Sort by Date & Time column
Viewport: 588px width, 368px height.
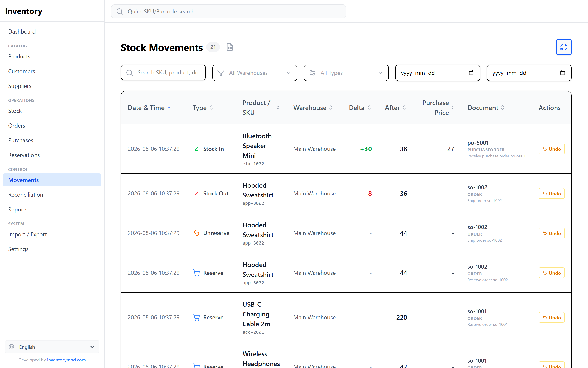pyautogui.click(x=149, y=108)
